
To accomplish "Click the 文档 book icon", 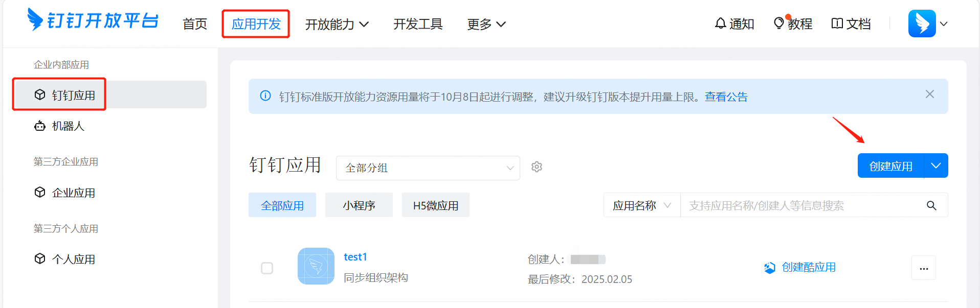I will pos(837,23).
